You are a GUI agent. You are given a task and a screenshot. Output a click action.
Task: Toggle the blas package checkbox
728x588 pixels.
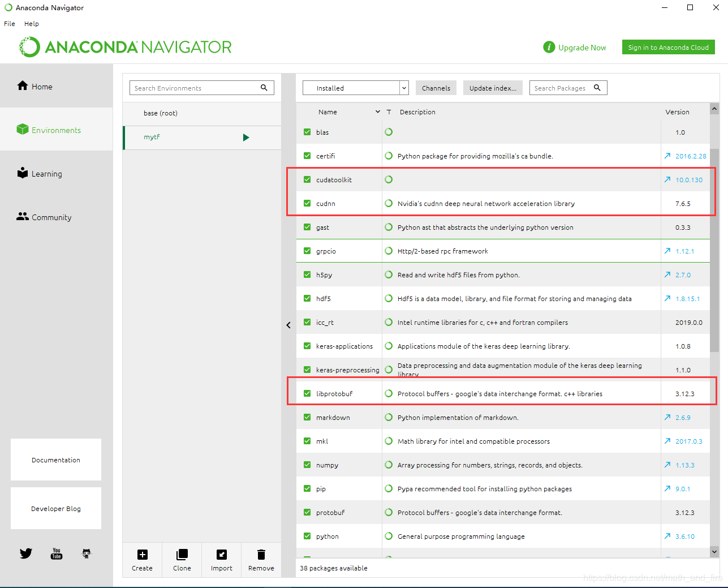(307, 132)
